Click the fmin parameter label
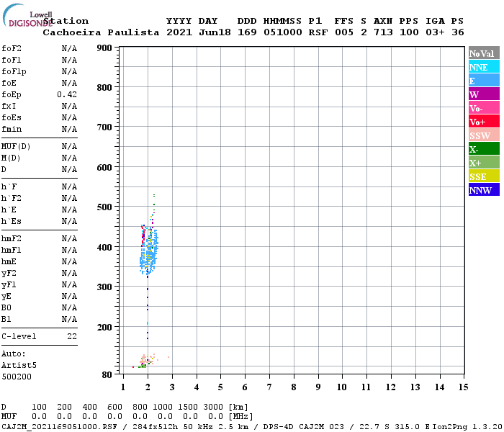The image size is (504, 432). click(12, 130)
